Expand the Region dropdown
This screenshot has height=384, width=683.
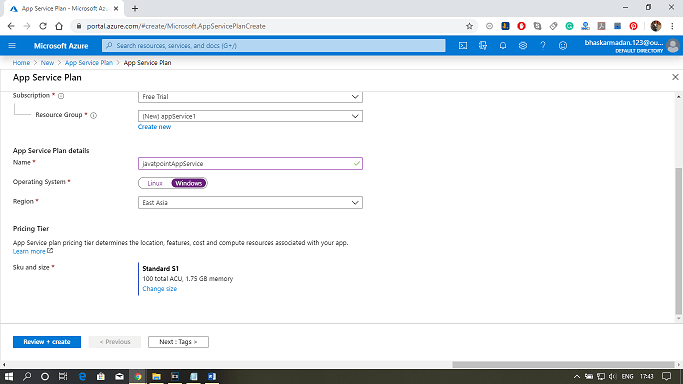pos(250,202)
